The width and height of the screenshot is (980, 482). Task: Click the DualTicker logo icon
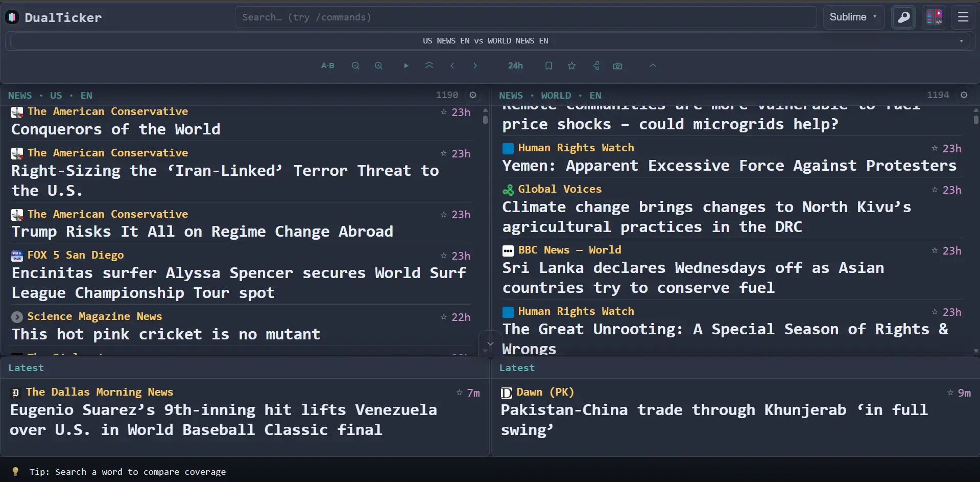point(12,17)
